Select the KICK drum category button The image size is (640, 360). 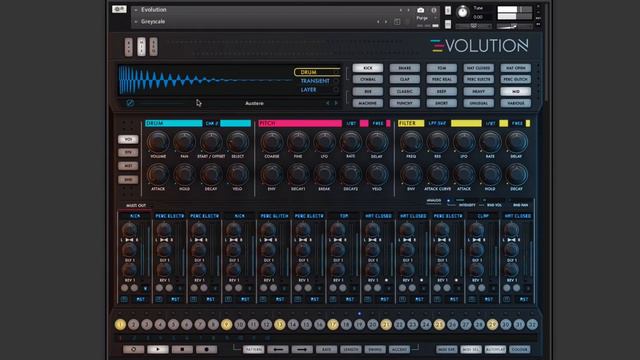click(x=368, y=68)
